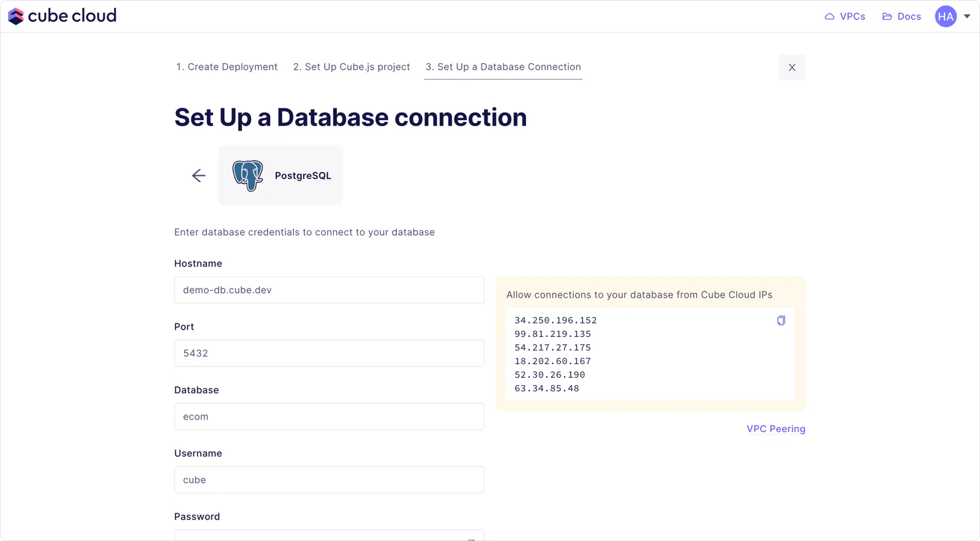The image size is (980, 541).
Task: Click the HA user avatar
Action: coord(946,17)
